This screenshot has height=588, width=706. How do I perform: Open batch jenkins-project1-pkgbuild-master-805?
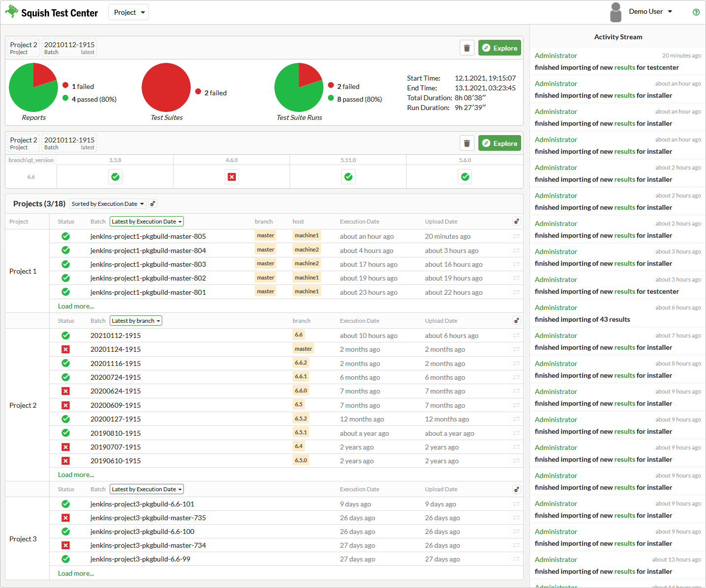pyautogui.click(x=148, y=236)
